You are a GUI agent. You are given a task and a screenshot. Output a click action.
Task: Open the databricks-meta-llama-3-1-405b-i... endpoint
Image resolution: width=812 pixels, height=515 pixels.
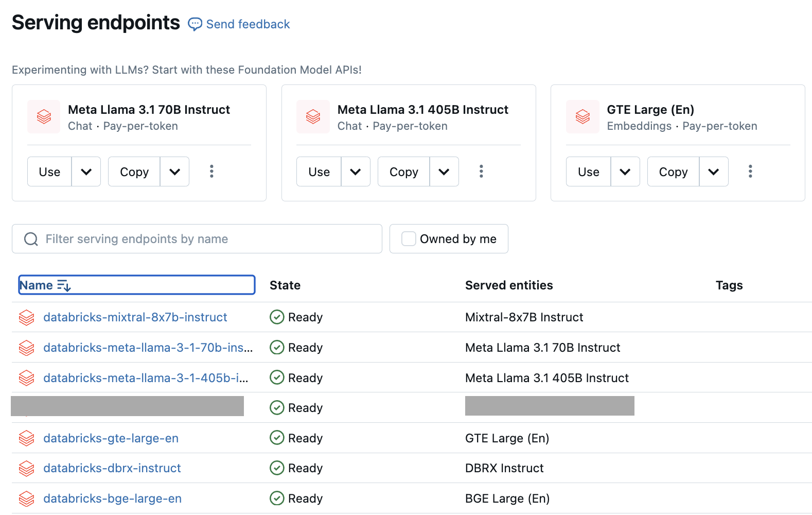tap(146, 378)
